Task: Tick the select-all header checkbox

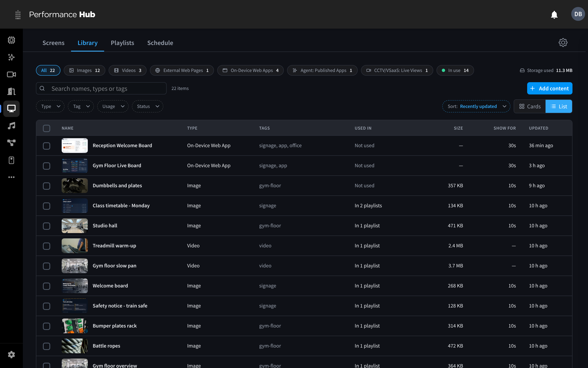Action: click(x=46, y=128)
